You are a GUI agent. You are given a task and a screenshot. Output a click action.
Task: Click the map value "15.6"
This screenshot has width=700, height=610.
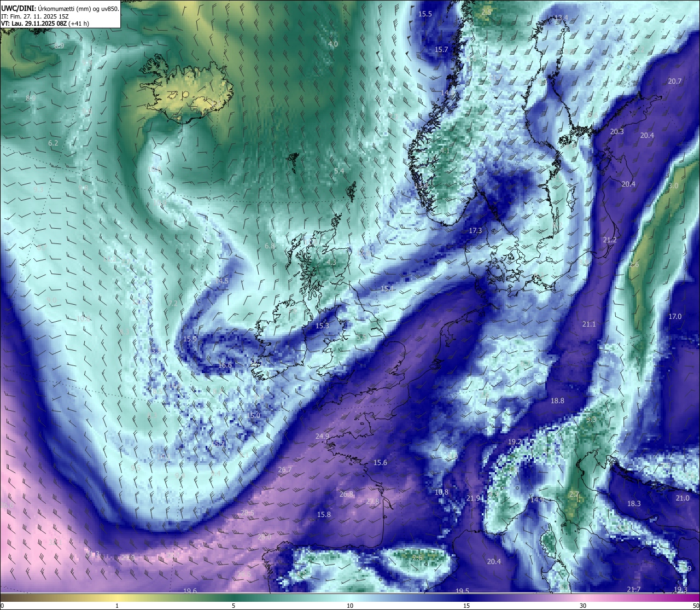(380, 462)
